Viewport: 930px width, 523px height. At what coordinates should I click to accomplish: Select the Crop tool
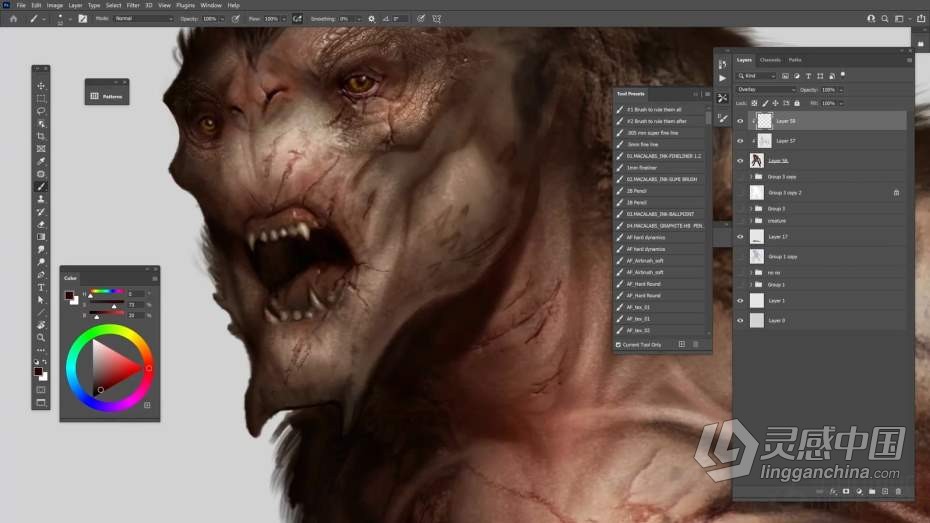[x=41, y=136]
